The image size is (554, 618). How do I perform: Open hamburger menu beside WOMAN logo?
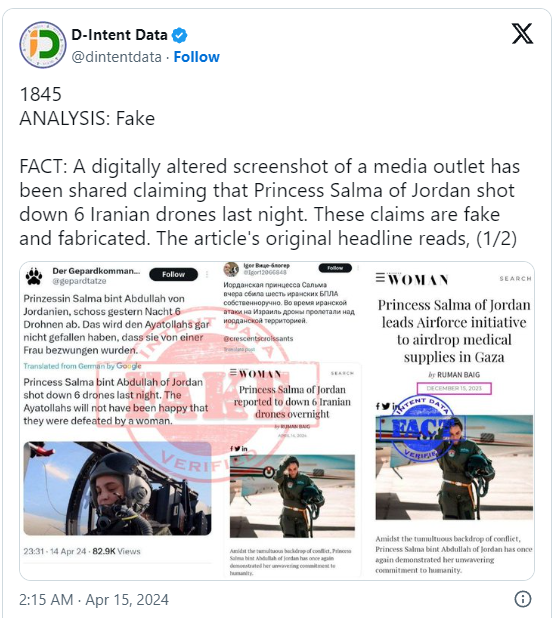pyautogui.click(x=380, y=278)
